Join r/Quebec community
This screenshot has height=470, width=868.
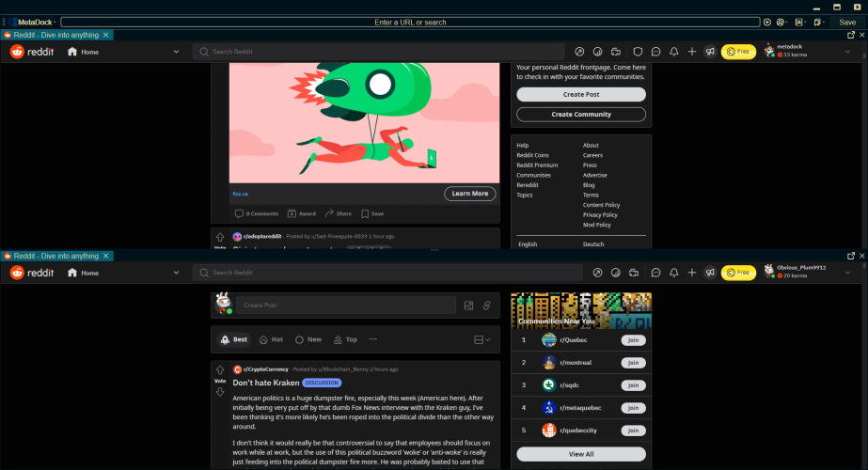(633, 340)
